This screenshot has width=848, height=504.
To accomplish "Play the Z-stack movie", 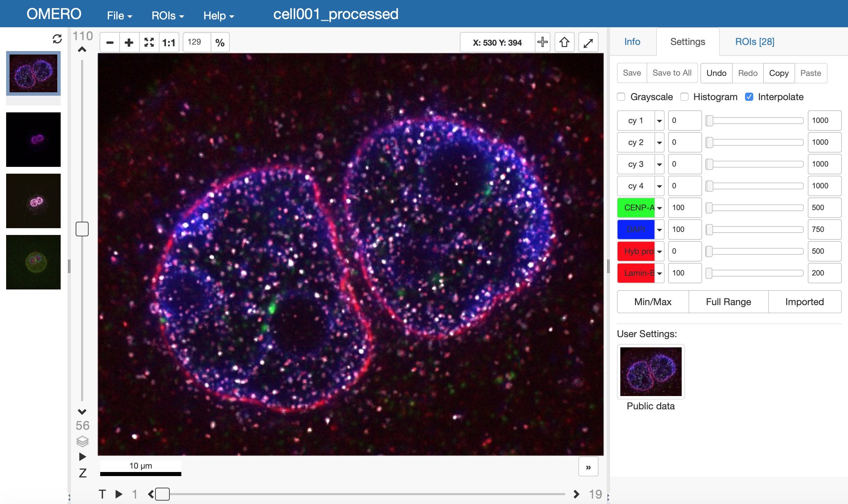I will [82, 456].
